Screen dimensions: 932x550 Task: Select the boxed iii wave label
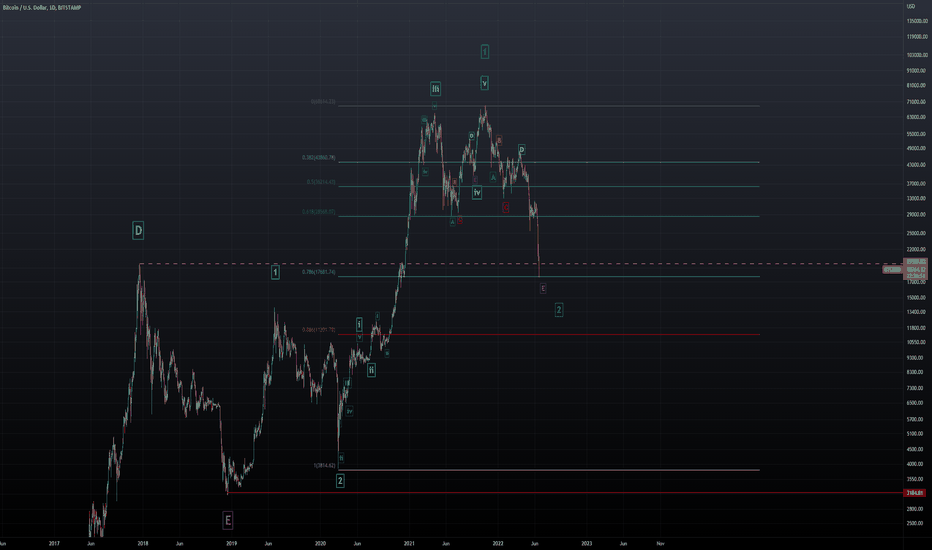(436, 89)
